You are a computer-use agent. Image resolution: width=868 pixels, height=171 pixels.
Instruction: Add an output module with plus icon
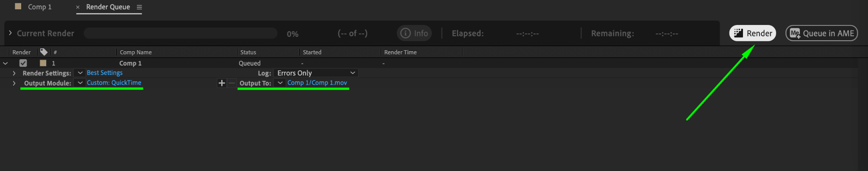click(221, 83)
